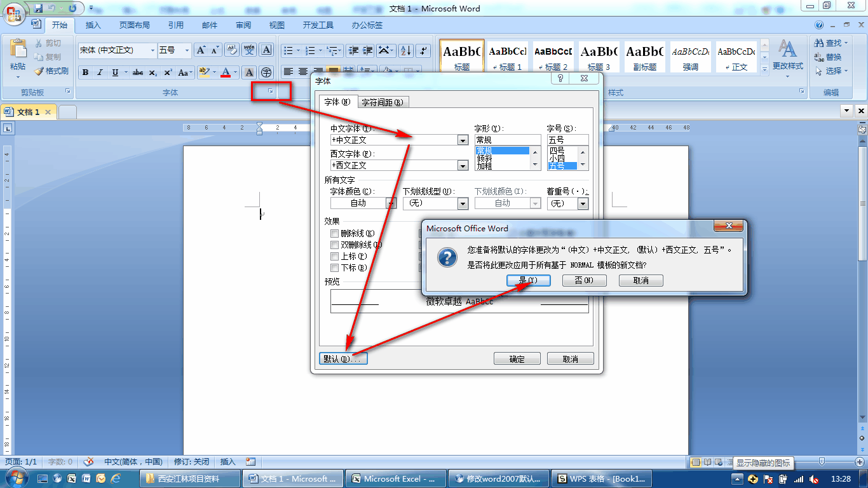
Task: Click the Decrease Indent icon
Action: click(353, 50)
